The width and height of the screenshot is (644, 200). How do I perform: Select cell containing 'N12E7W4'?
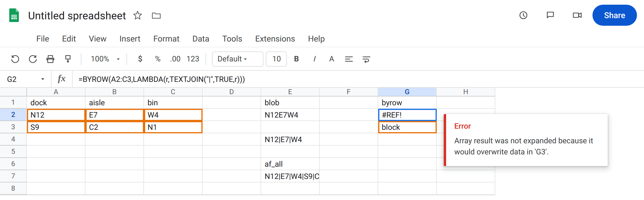pos(290,115)
